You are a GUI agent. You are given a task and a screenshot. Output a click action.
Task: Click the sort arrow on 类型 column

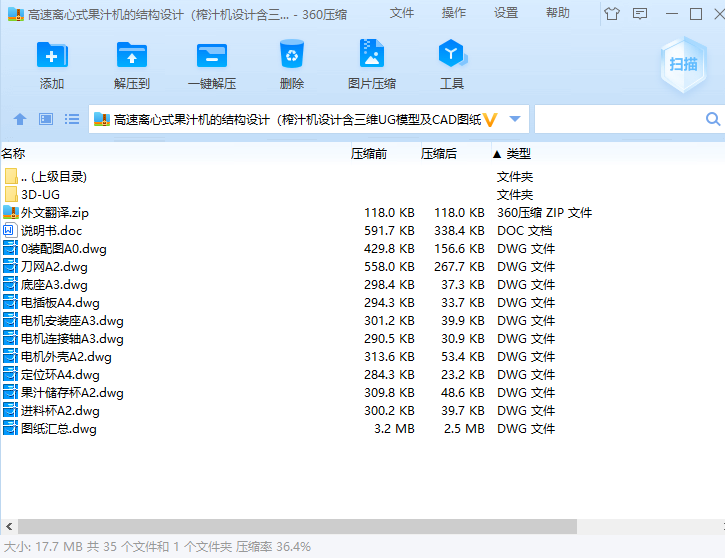tap(497, 154)
